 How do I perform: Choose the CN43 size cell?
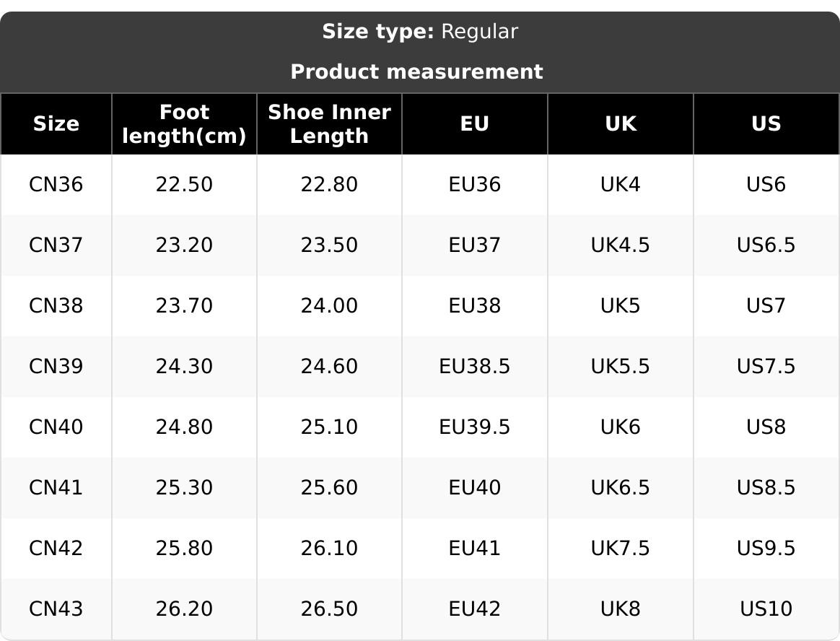[56, 609]
